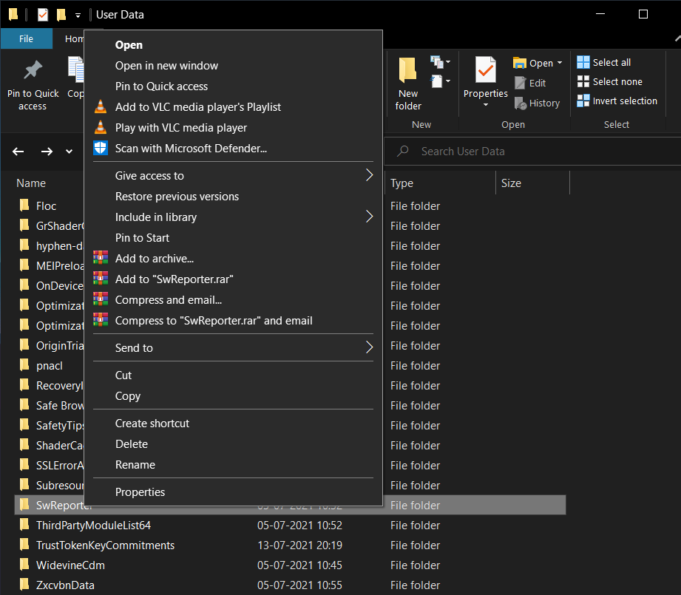Choose Delete from the context menu
Viewport: 681px width, 595px height.
[131, 444]
